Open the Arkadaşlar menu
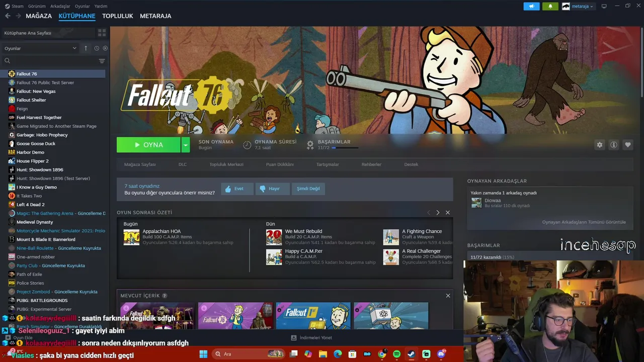644x362 pixels. [x=60, y=6]
